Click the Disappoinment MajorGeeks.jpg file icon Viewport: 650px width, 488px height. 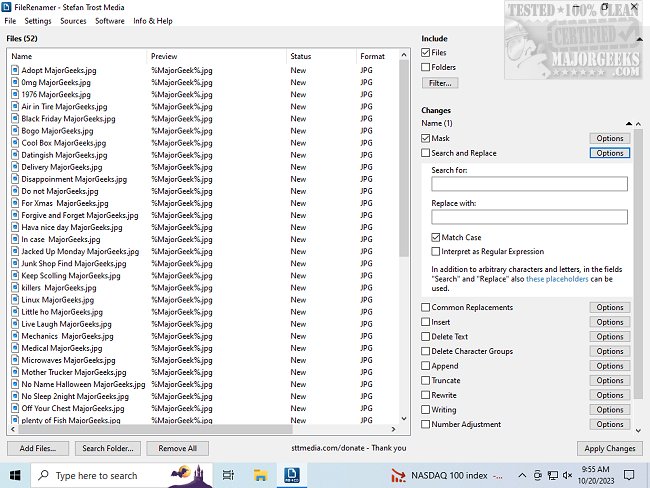click(15, 179)
